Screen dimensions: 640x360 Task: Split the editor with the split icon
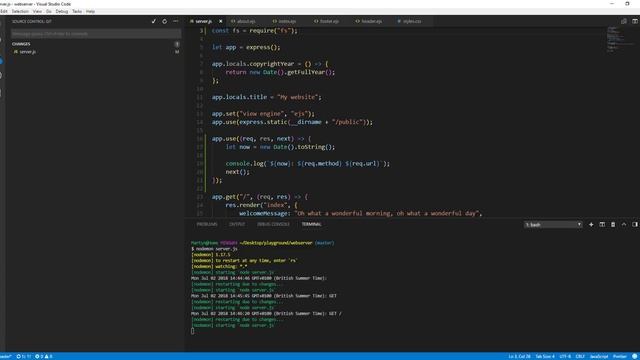pos(635,21)
